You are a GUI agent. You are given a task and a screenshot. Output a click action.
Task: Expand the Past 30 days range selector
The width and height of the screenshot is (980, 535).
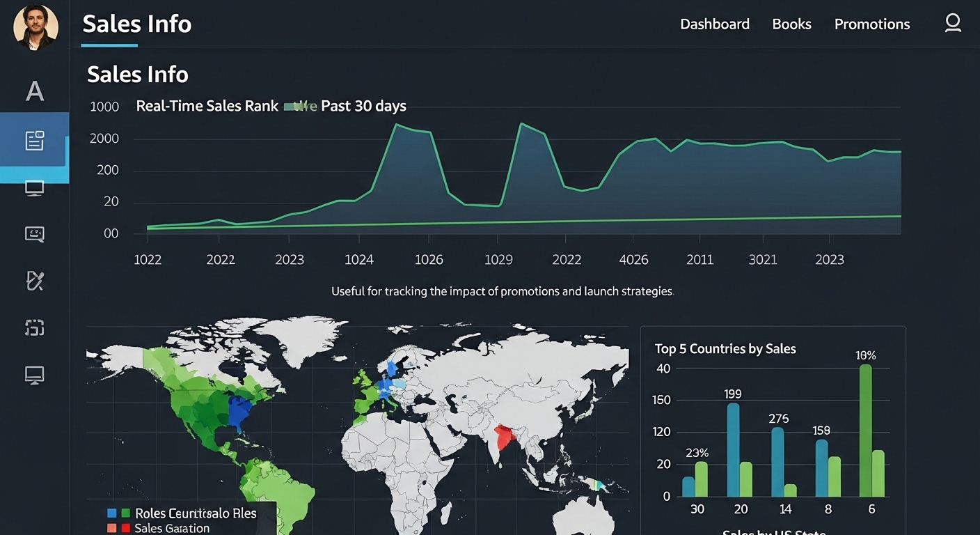(x=363, y=106)
